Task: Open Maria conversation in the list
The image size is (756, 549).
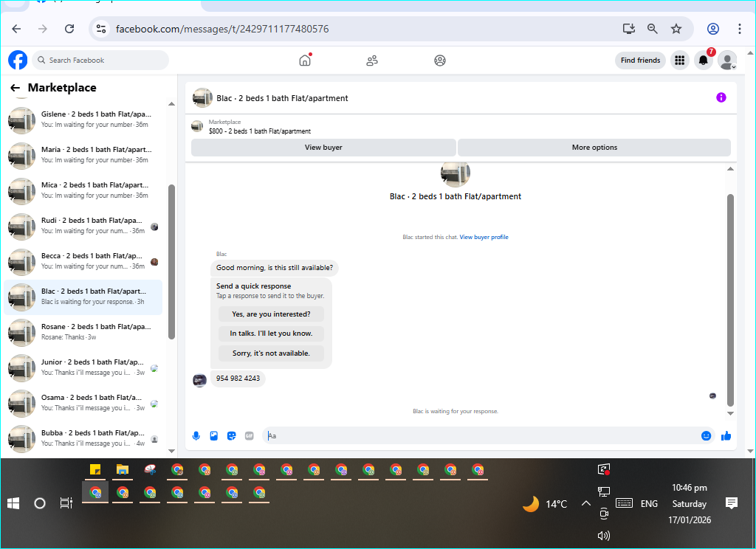Action: coord(83,155)
